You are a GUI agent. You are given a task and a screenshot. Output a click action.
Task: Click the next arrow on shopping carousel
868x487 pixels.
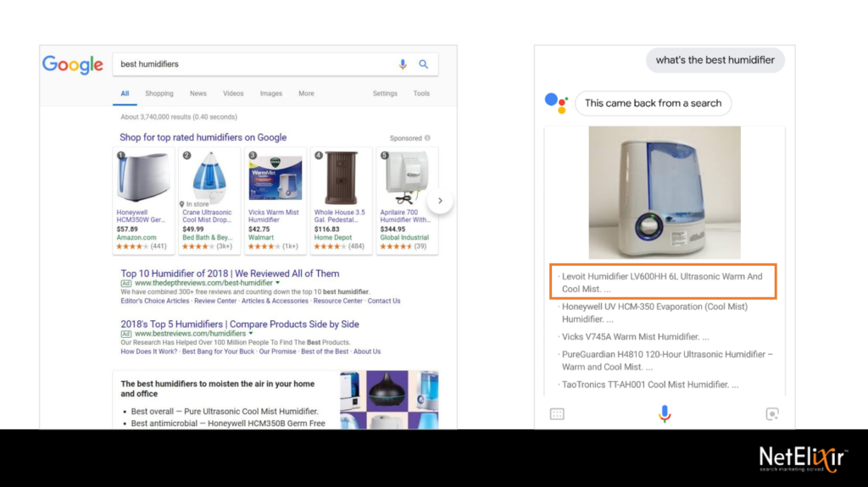click(440, 201)
